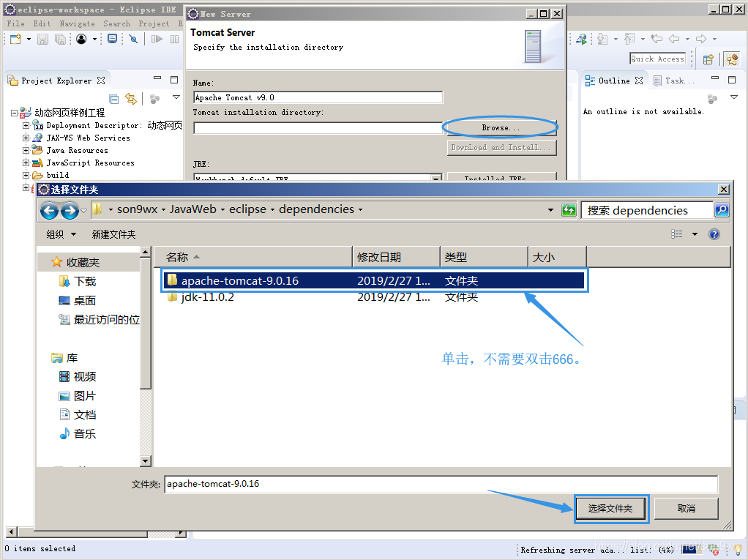The height and width of the screenshot is (560, 748).
Task: Click the monitor console icon in Eclipse toolbar
Action: coord(113,39)
